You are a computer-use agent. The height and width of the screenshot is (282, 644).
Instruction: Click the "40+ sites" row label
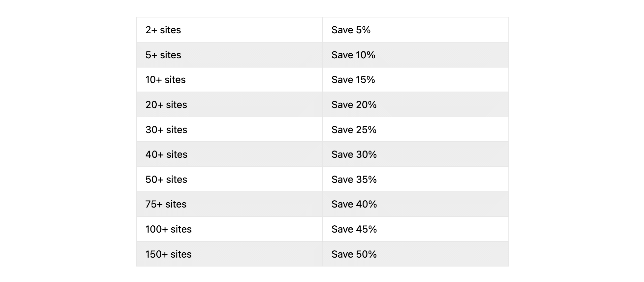(166, 155)
